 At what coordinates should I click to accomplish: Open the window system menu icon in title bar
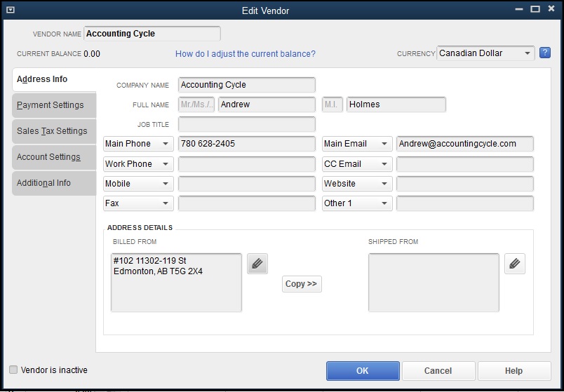(x=11, y=10)
